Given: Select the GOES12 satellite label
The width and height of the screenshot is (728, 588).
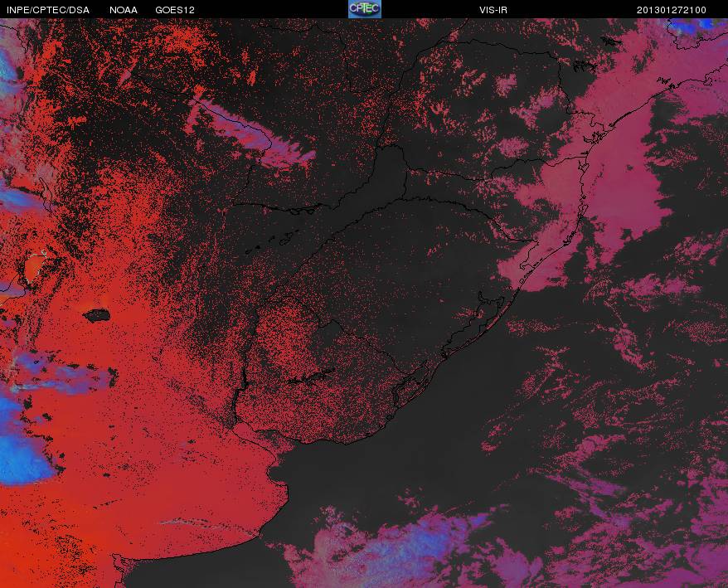Looking at the screenshot, I should coord(175,10).
